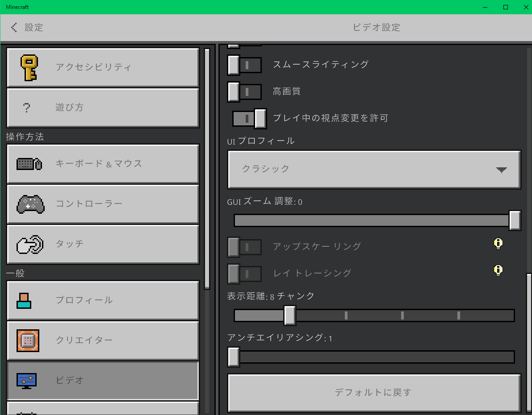This screenshot has width=532, height=415.
Task: Click the デフォルトに戻す button
Action: (374, 393)
